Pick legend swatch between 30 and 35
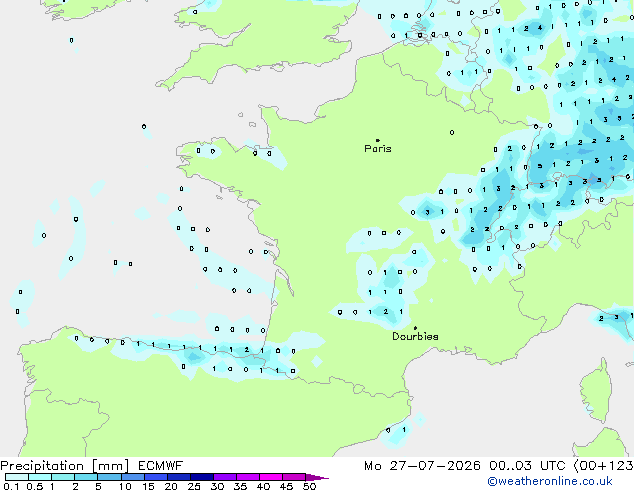 225,477
